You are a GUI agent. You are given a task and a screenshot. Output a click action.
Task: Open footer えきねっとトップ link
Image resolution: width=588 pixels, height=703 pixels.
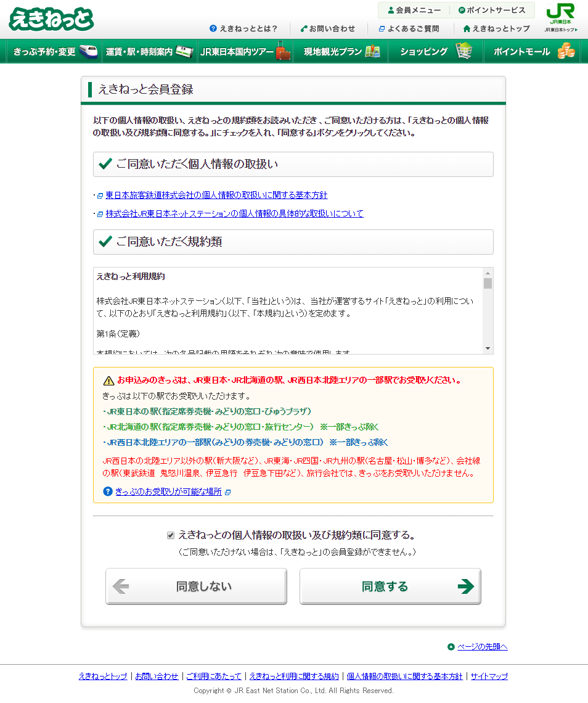[x=103, y=676]
